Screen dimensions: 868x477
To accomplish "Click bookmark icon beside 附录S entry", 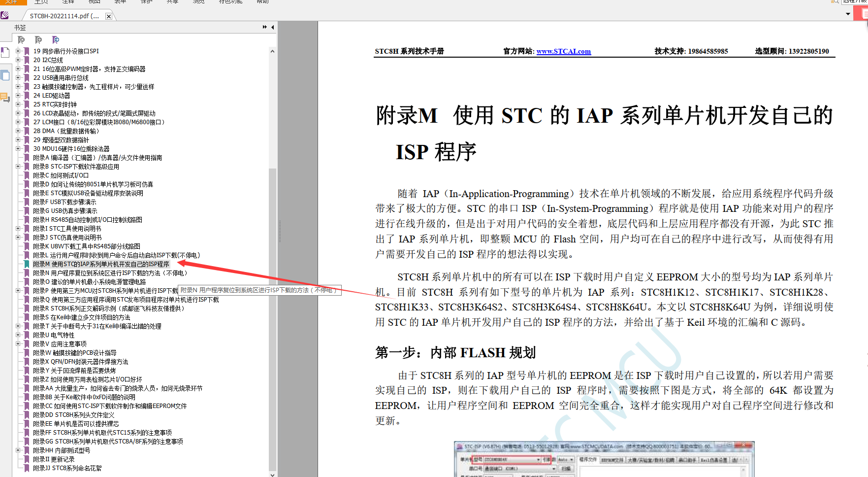I will point(27,317).
